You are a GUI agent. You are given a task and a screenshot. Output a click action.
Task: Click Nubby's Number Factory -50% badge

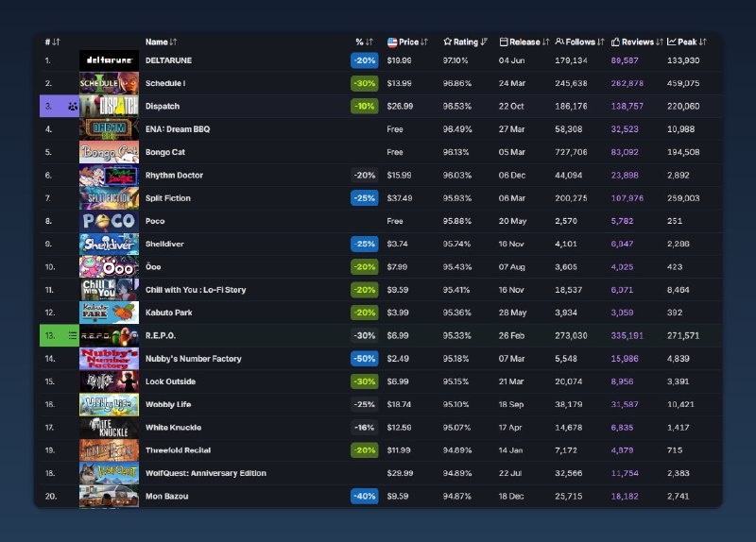point(365,359)
